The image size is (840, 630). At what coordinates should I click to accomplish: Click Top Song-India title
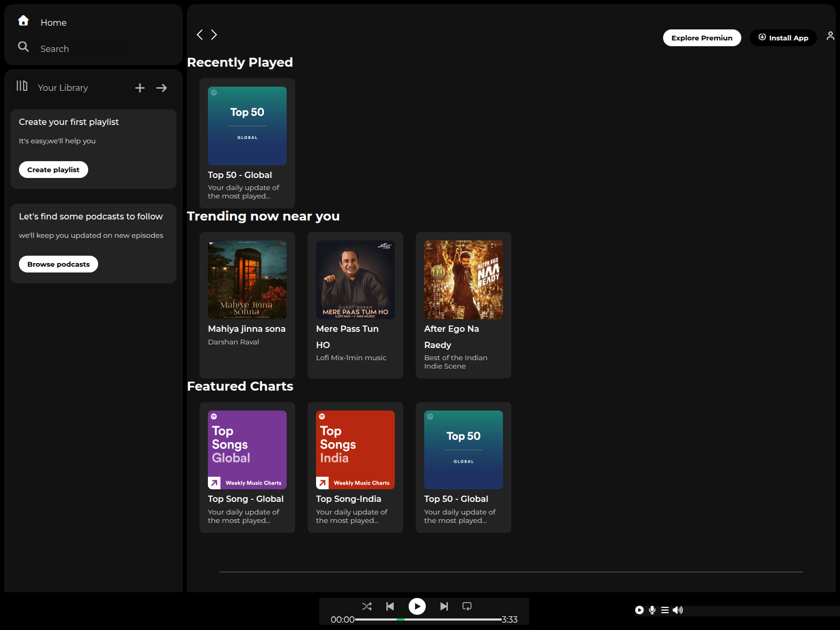349,499
